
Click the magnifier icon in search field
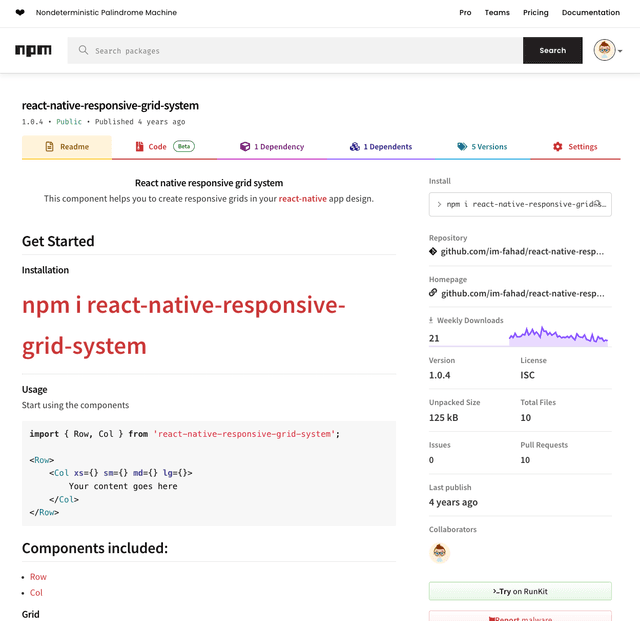(x=83, y=50)
